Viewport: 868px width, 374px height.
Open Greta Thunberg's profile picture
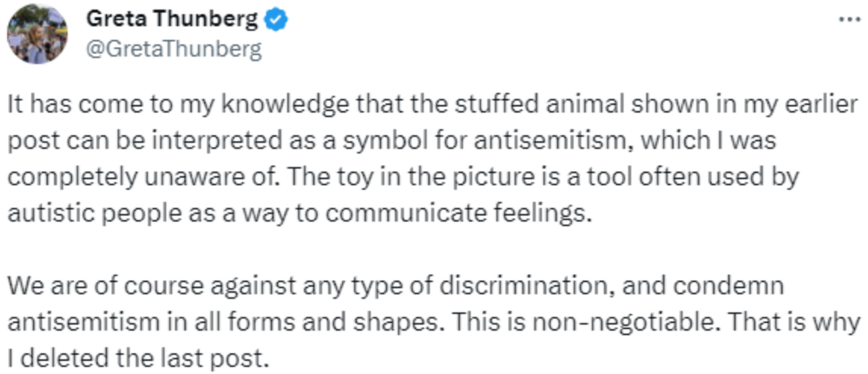coord(37,35)
